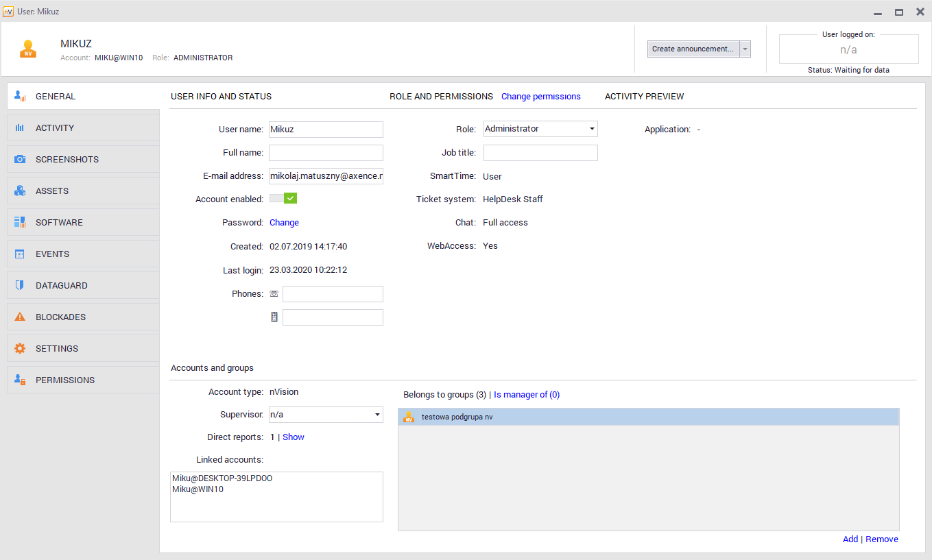Click the user lock icon beside Permissions

point(20,380)
